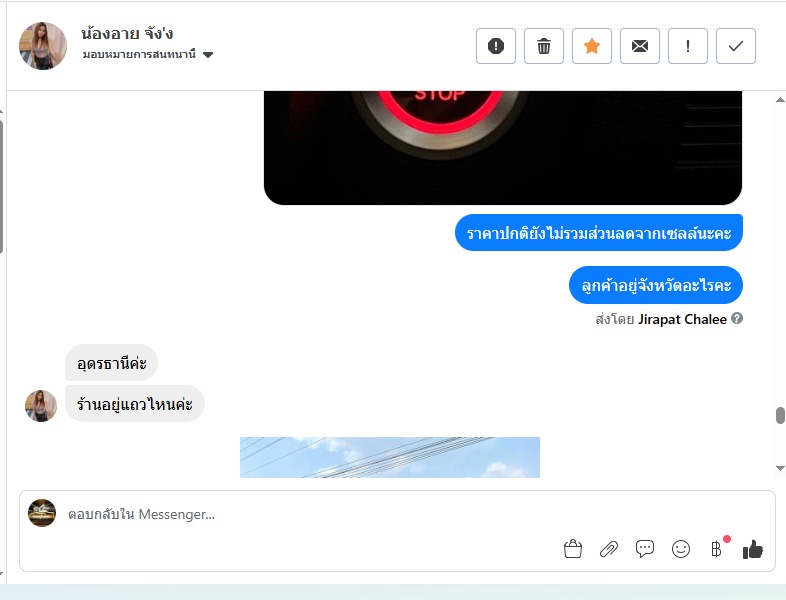Open customer's profile picture in header
Image resolution: width=786 pixels, height=600 pixels.
point(43,46)
